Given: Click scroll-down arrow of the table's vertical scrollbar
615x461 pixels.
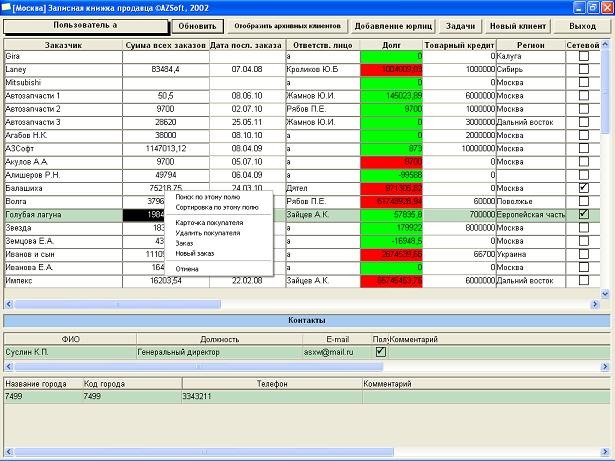Looking at the screenshot, I should click(608, 292).
